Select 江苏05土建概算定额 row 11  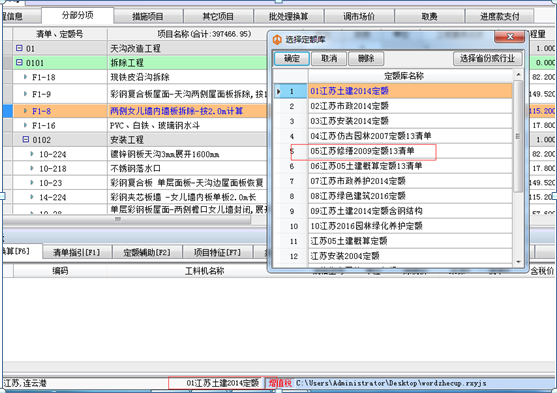[410, 241]
